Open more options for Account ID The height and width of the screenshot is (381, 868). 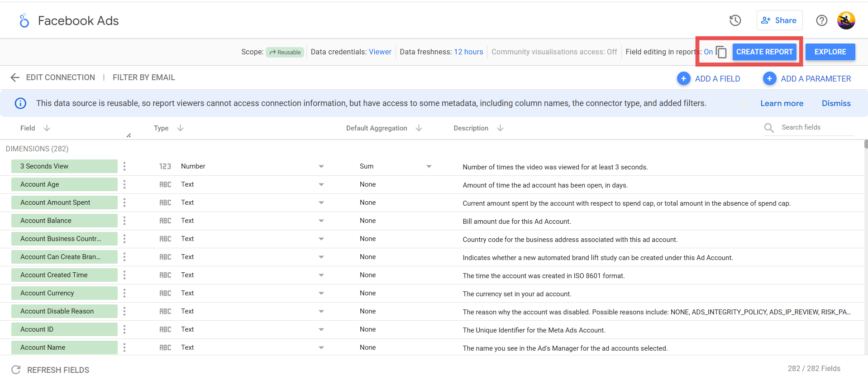(124, 329)
